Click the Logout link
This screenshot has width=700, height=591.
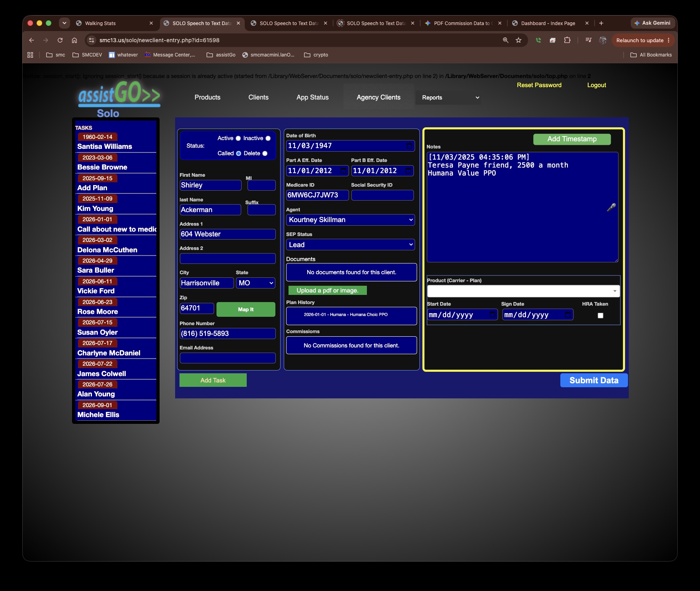(597, 85)
